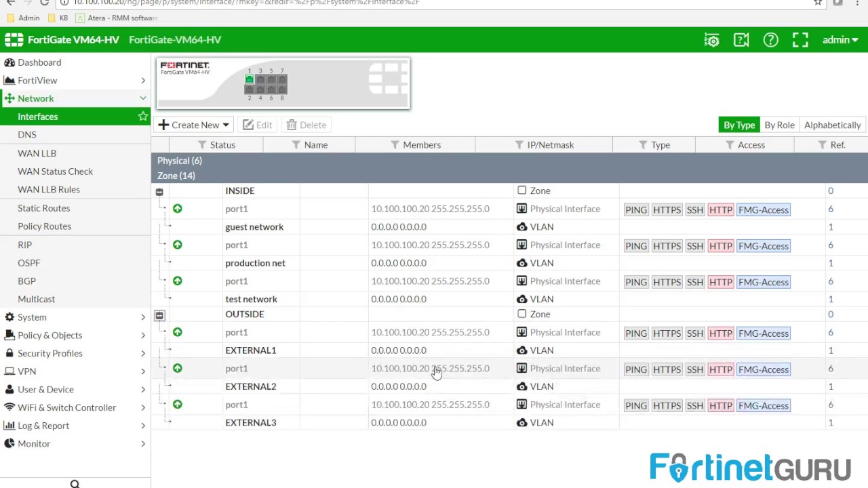This screenshot has height=488, width=868.
Task: Click browser bookmark star icon
Action: [x=818, y=3]
